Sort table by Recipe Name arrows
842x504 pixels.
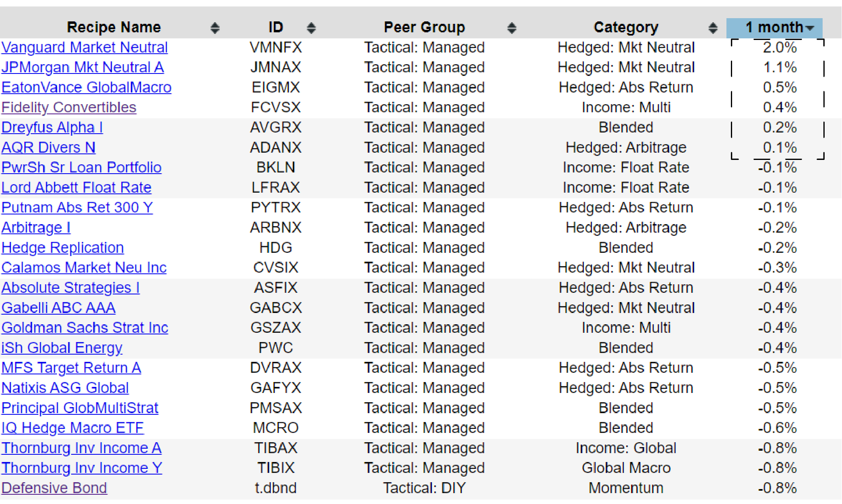(215, 28)
